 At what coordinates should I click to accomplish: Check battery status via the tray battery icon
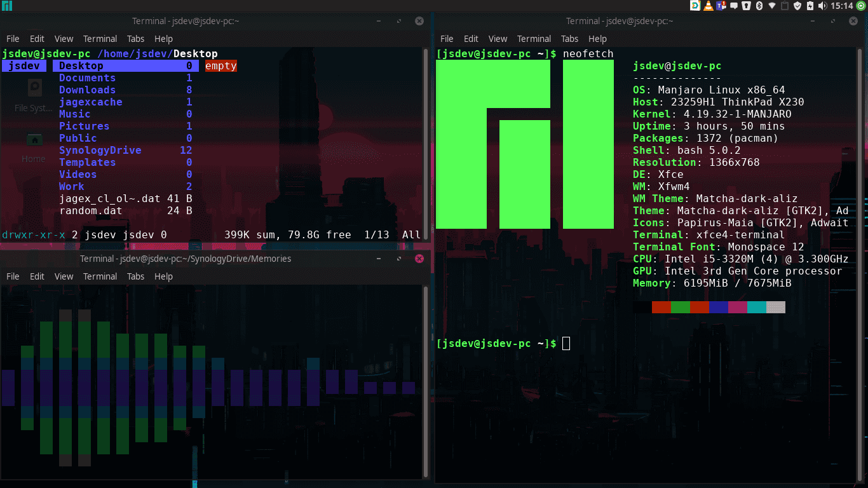[811, 6]
